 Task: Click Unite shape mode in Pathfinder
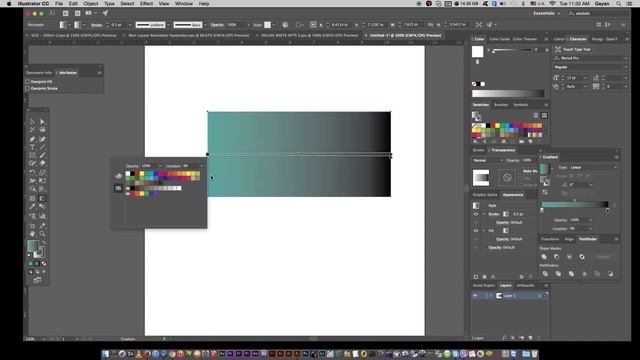tap(544, 257)
